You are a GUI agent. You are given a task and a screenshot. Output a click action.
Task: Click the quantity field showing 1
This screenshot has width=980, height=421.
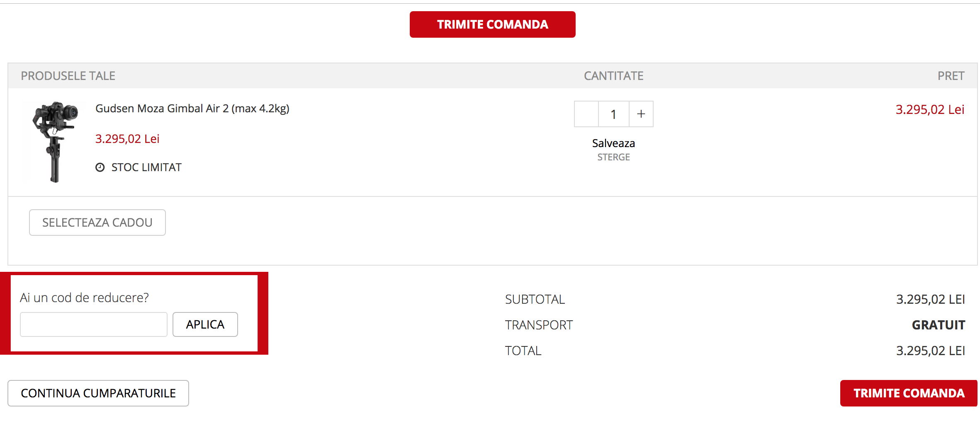(613, 114)
